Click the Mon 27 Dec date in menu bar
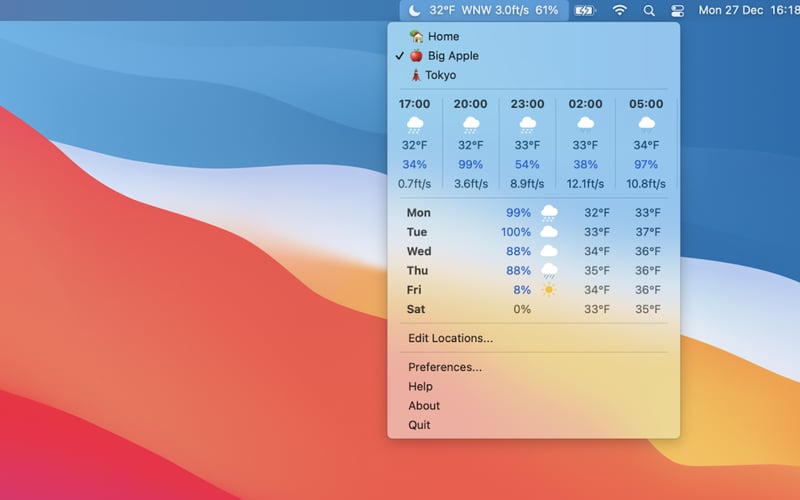This screenshot has width=800, height=500. (731, 10)
